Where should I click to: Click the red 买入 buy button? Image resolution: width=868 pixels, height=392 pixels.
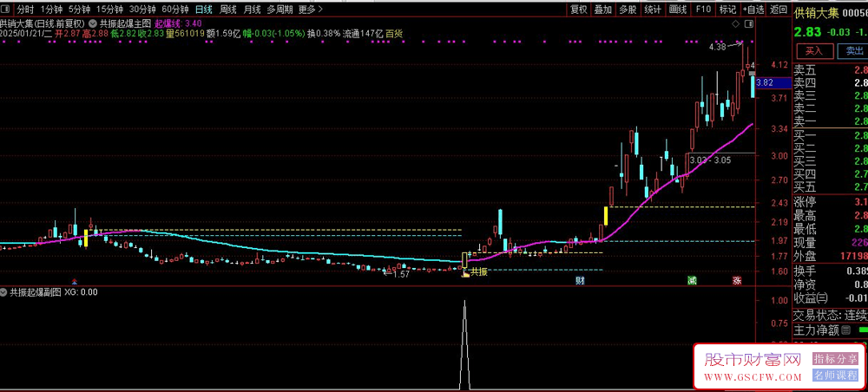814,51
